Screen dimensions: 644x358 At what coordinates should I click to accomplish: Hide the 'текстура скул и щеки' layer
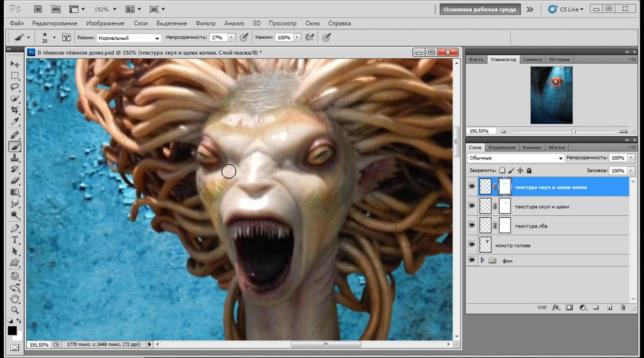(x=472, y=206)
